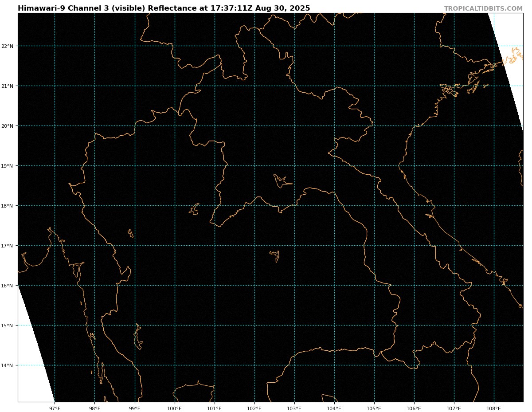Click the 102°E longitude label
The width and height of the screenshot is (532, 412).
(x=254, y=408)
